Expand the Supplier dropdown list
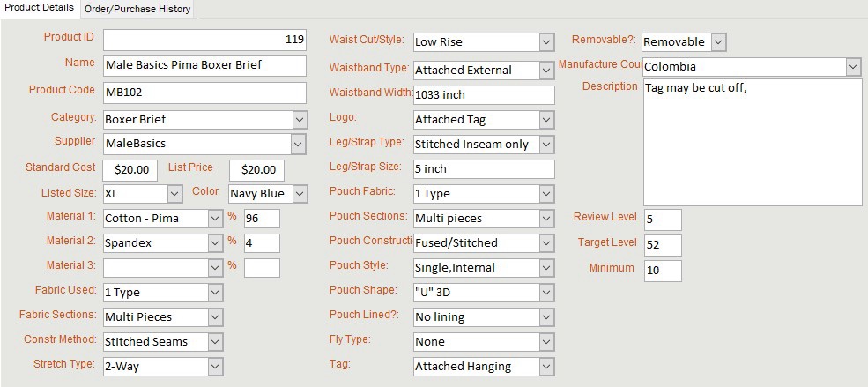The image size is (868, 387). [x=300, y=144]
